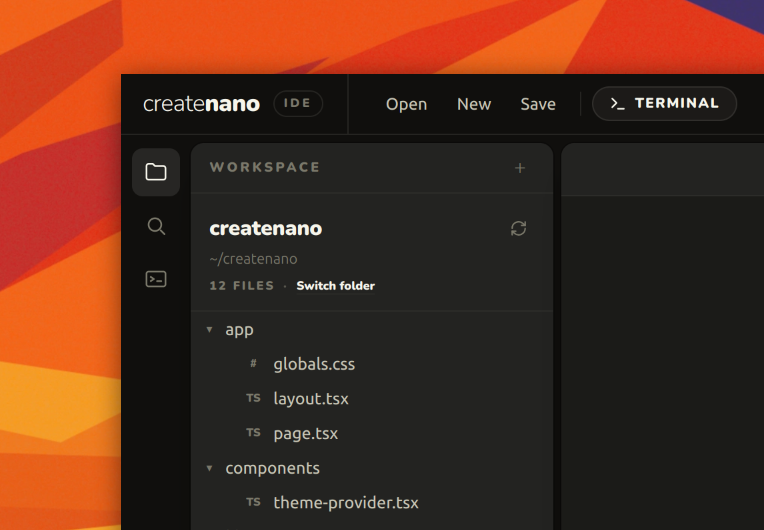Click Save in the top menu
764x530 pixels.
(538, 104)
